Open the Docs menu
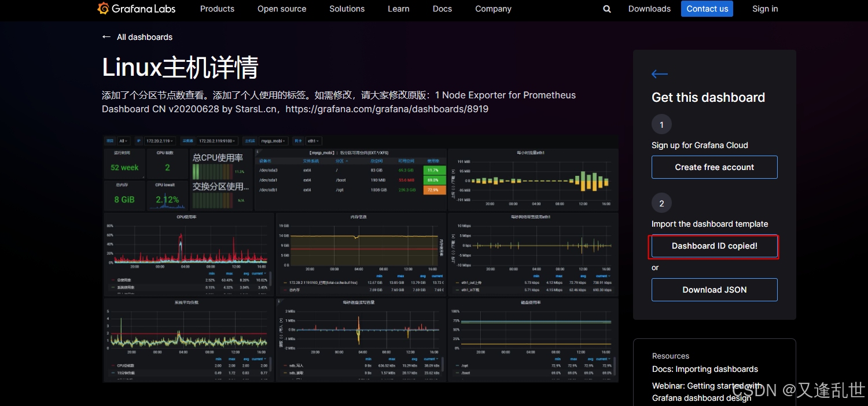Screen dimensions: 868x406 point(442,9)
